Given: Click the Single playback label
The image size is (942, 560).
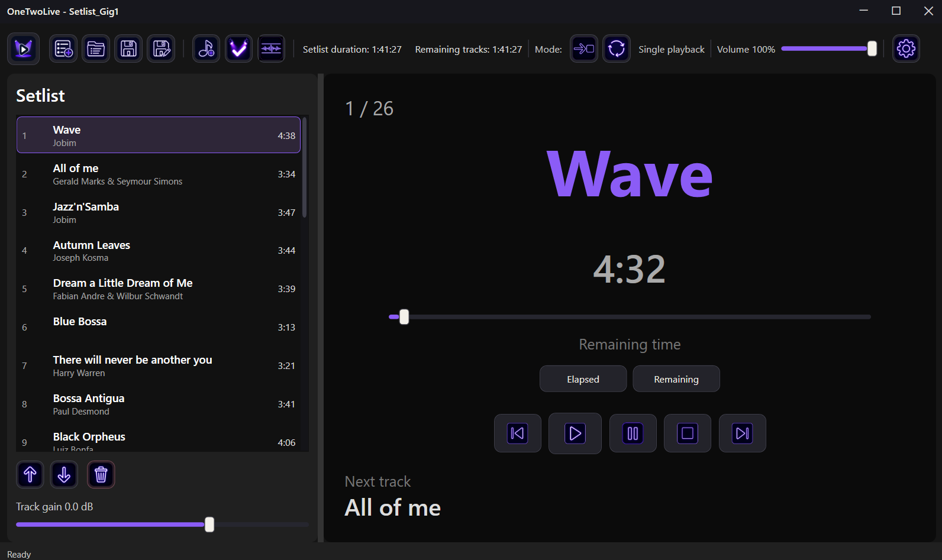Looking at the screenshot, I should tap(672, 50).
